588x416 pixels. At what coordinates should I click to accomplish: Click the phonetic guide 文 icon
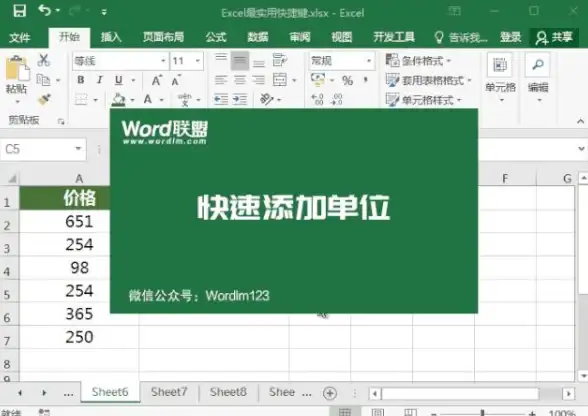[x=184, y=100]
